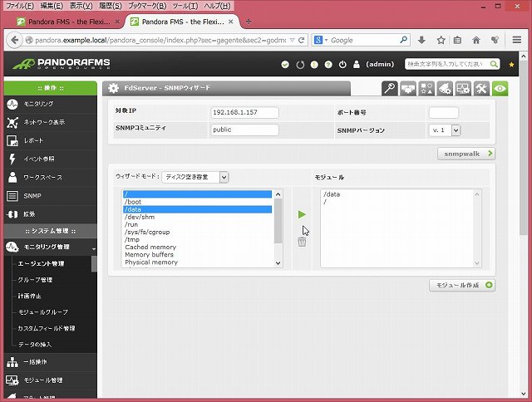Open workspace menu in sidebar
Screen dimensions: 532x402
pyautogui.click(x=50, y=177)
